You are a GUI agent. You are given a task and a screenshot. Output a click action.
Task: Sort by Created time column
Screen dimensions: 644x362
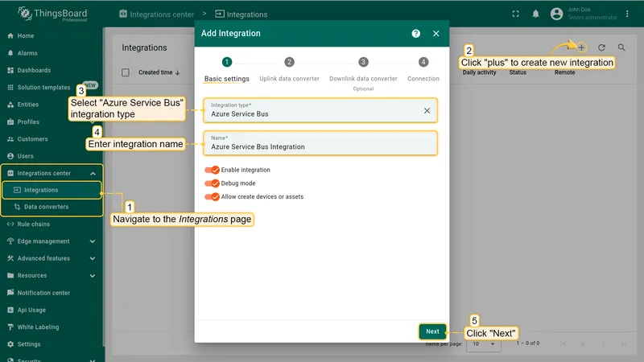(159, 72)
